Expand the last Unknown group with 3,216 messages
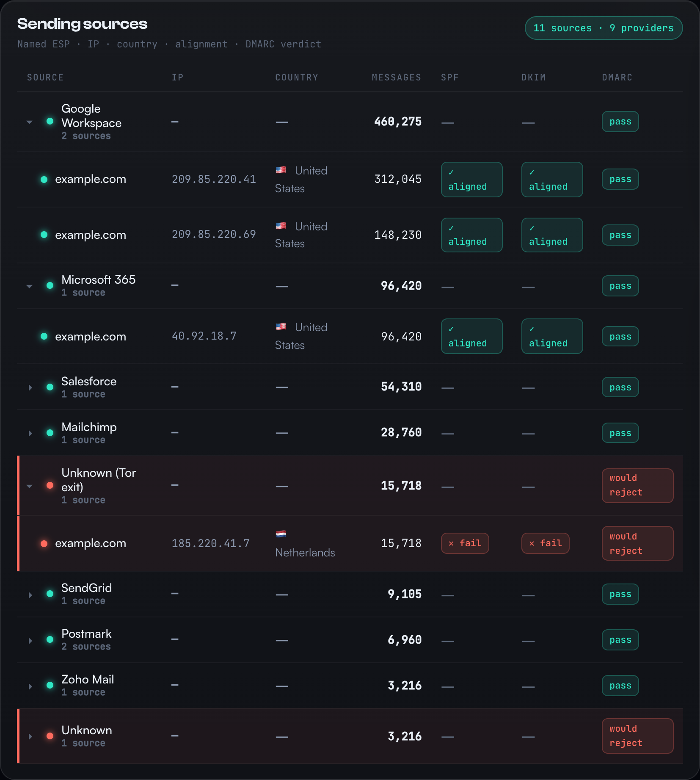This screenshot has width=700, height=780. point(30,736)
